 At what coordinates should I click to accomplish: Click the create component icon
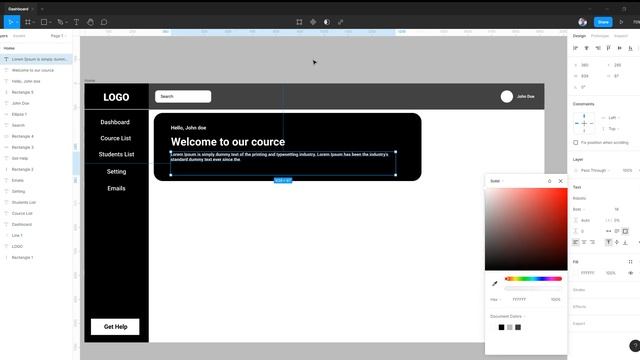313,22
